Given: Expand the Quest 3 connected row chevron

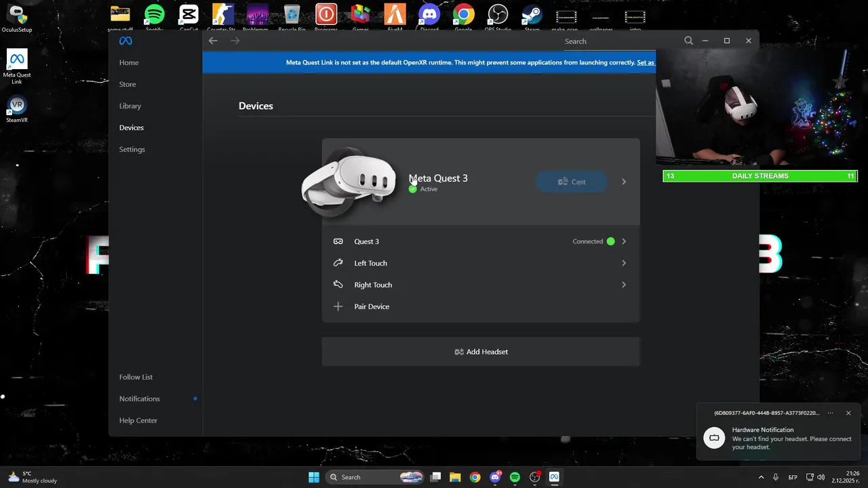Looking at the screenshot, I should pos(624,241).
